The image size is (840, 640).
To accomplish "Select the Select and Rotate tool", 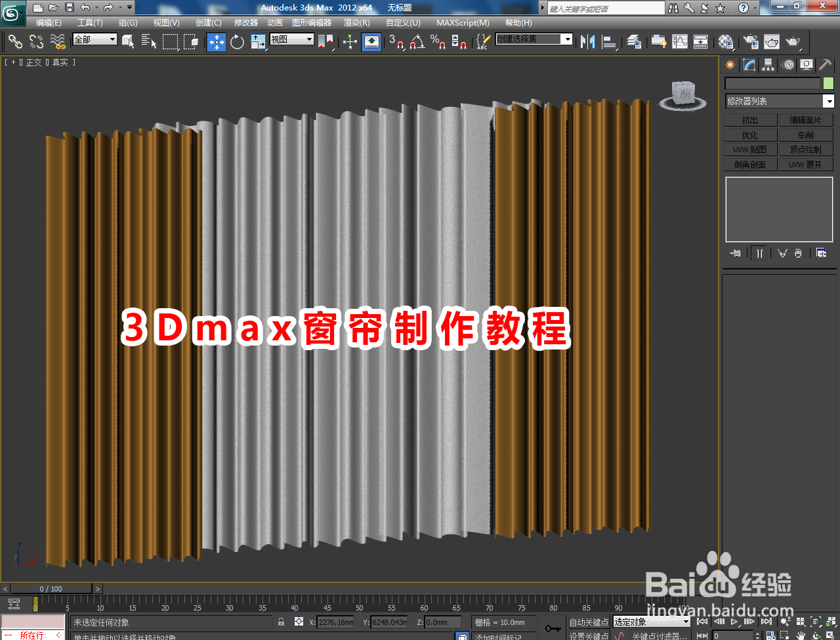I will pos(236,42).
